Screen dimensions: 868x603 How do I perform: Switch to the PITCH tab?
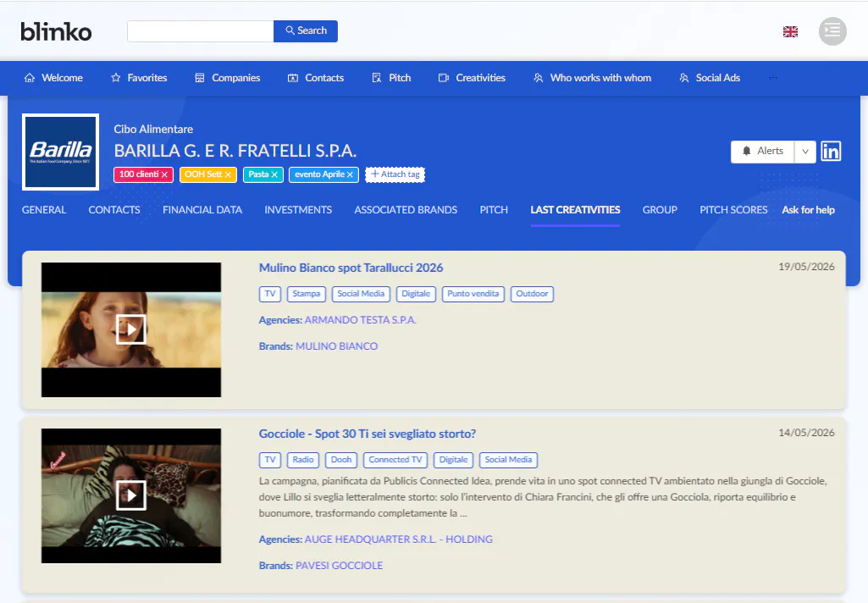(494, 210)
